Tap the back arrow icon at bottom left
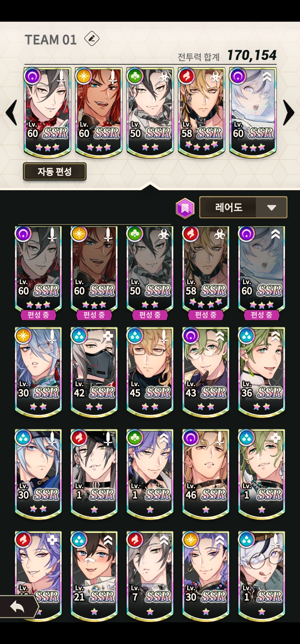300x644 pixels. pyautogui.click(x=18, y=607)
